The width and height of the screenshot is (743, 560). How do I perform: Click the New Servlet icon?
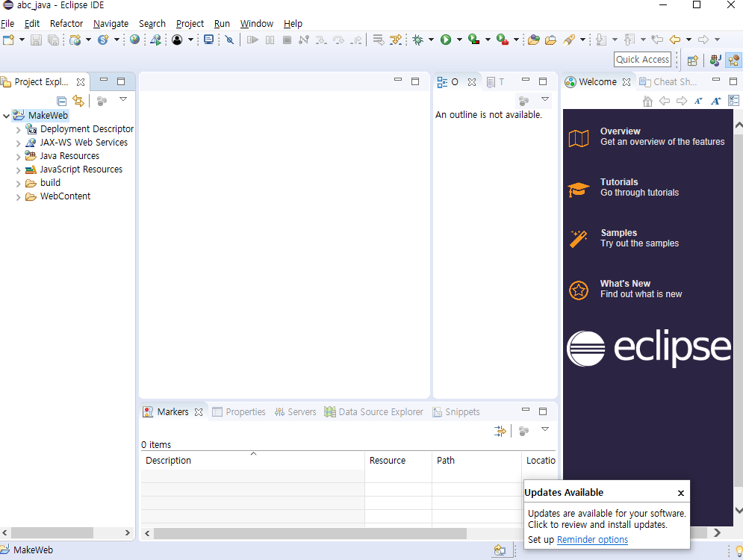(103, 40)
